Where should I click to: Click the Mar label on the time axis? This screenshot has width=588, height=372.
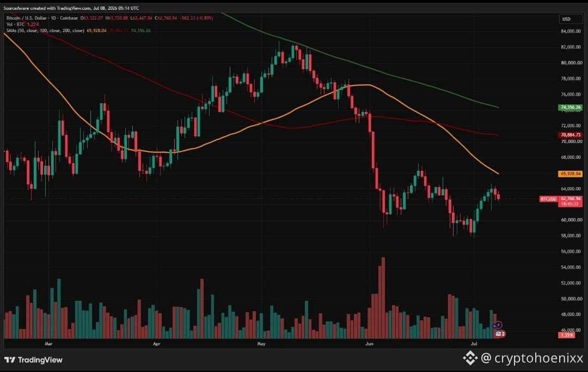point(48,344)
